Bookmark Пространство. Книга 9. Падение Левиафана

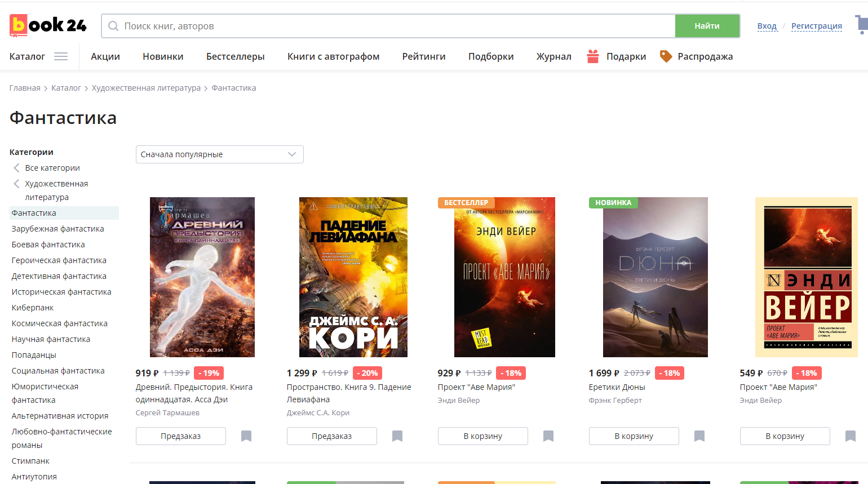(x=397, y=436)
